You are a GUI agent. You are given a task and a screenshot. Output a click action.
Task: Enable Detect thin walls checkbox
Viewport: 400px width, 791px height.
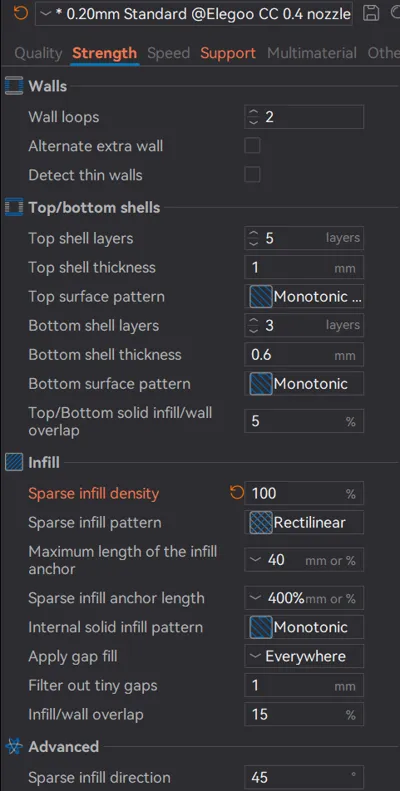coord(252,175)
